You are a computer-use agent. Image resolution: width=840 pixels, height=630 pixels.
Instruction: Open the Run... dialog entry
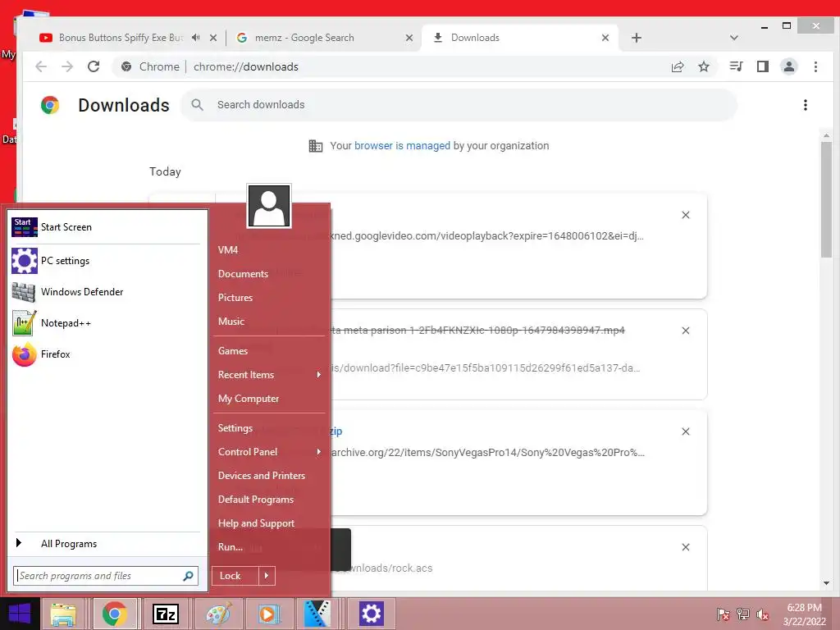pos(231,547)
